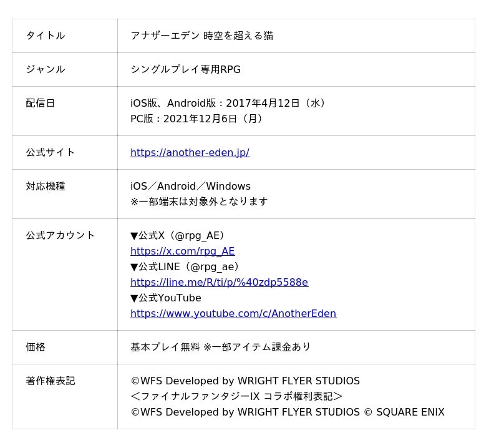
Task: Click the シングルプレイ専用RPG genre text
Action: (x=185, y=69)
